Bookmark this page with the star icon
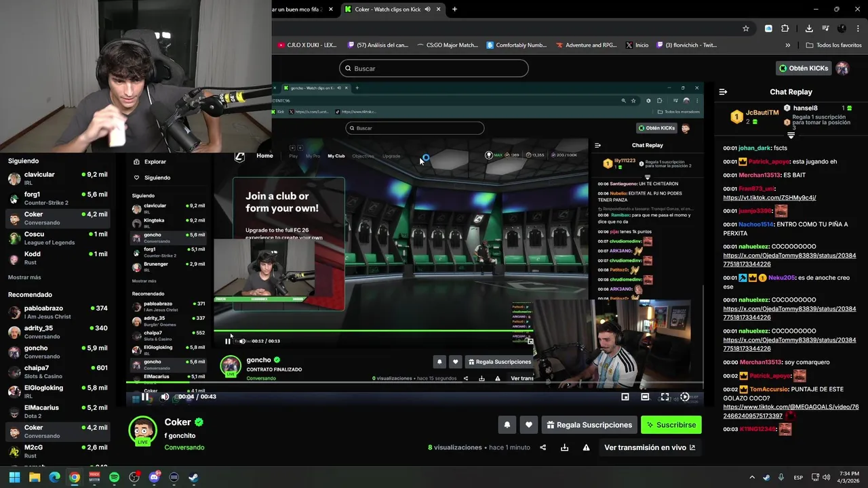 (745, 28)
